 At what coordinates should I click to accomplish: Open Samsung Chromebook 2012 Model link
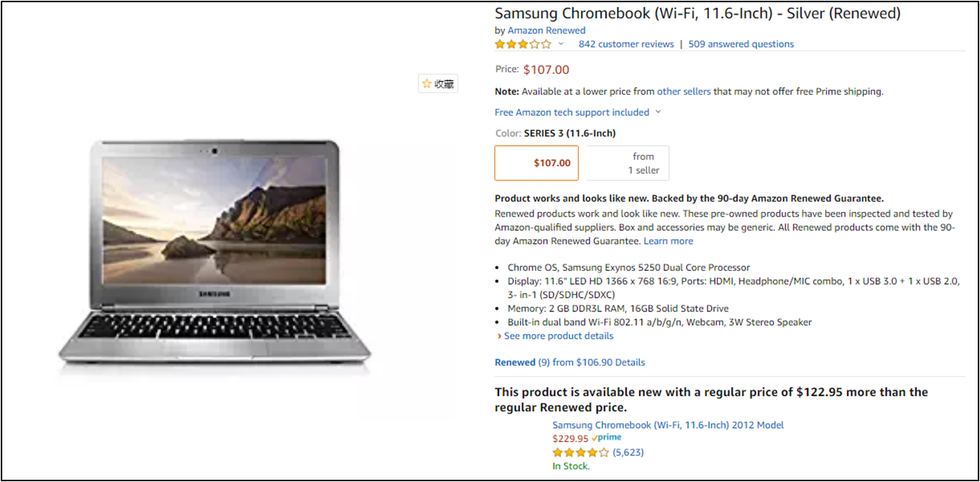pyautogui.click(x=667, y=425)
